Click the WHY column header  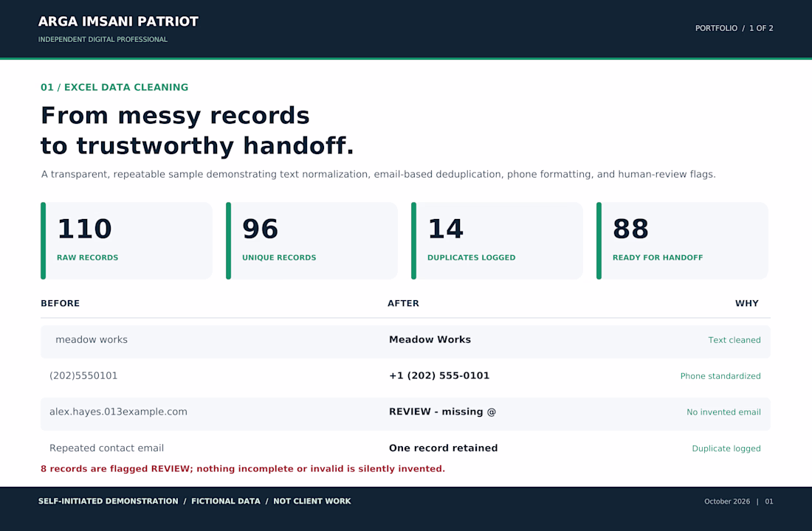pyautogui.click(x=747, y=303)
